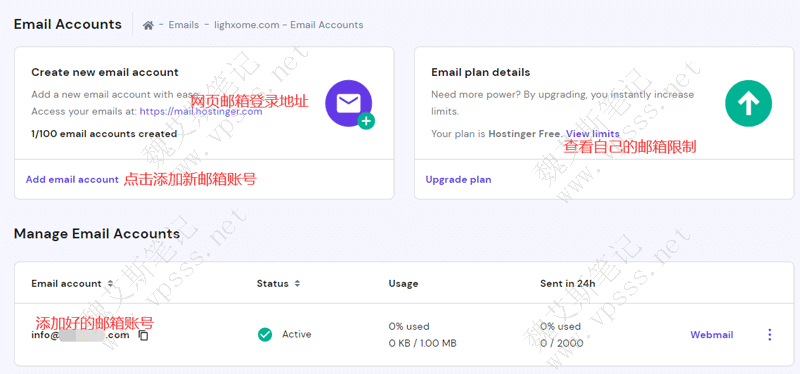The width and height of the screenshot is (800, 374).
Task: Click the green upgrade arrow icon
Action: coord(748,104)
